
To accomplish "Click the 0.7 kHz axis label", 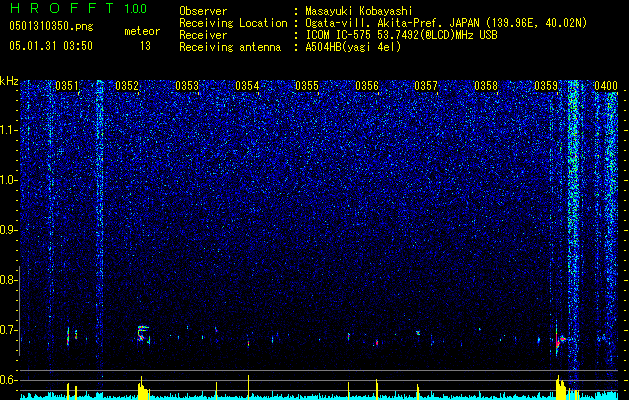I will click(7, 330).
